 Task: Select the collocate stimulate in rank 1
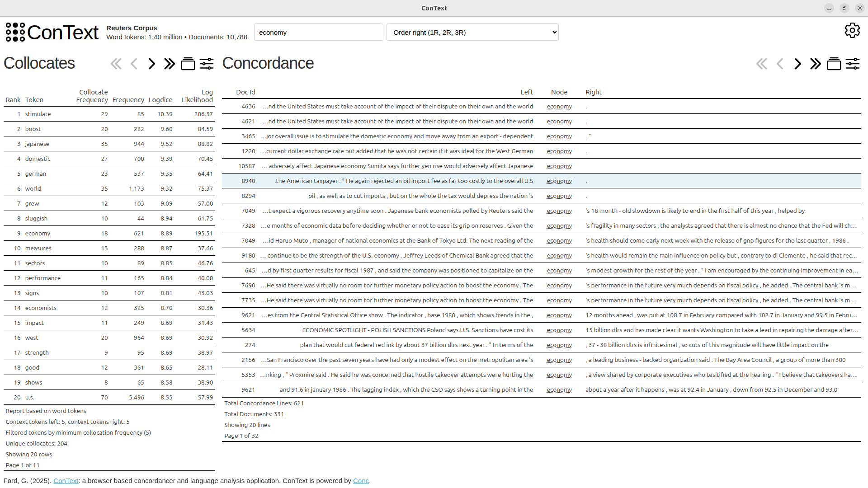tap(38, 114)
